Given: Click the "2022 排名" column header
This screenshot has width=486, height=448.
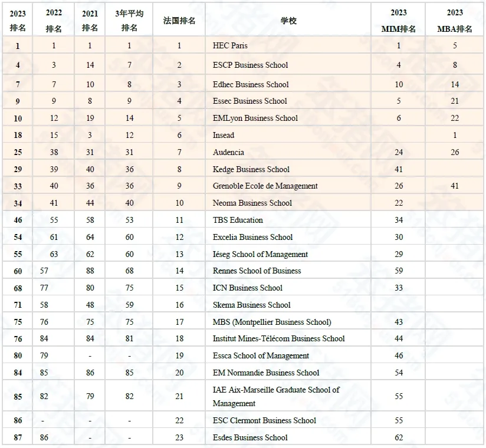Looking at the screenshot, I should tap(54, 21).
